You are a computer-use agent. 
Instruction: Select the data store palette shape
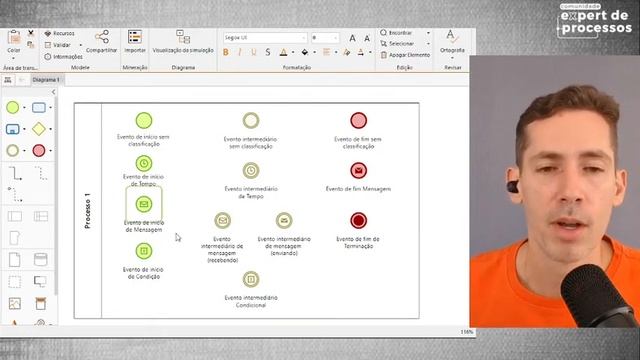[x=40, y=260]
